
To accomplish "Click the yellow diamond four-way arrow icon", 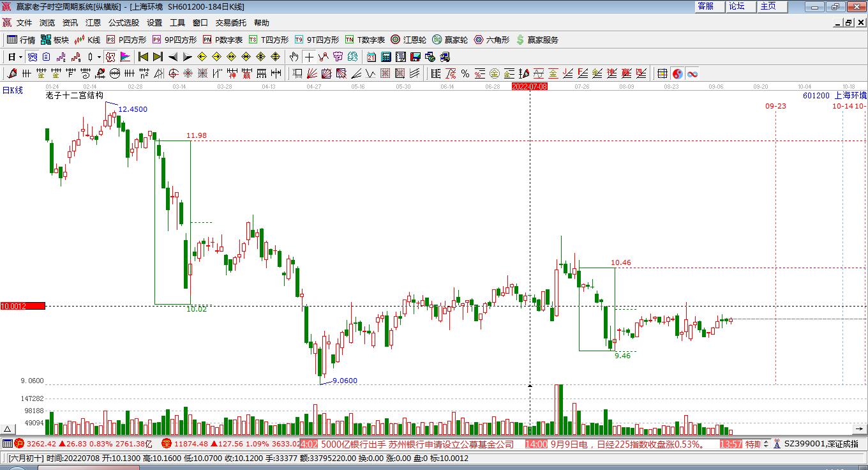I will pos(275,57).
